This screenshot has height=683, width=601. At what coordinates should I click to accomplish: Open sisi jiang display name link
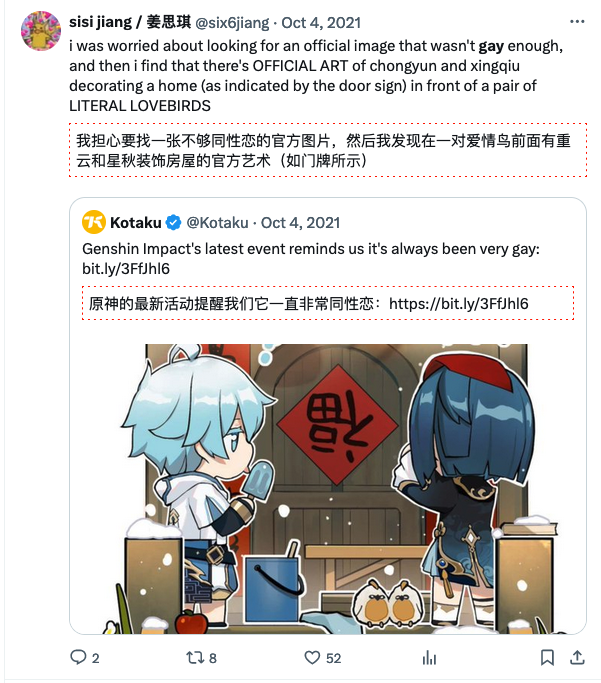click(x=130, y=22)
